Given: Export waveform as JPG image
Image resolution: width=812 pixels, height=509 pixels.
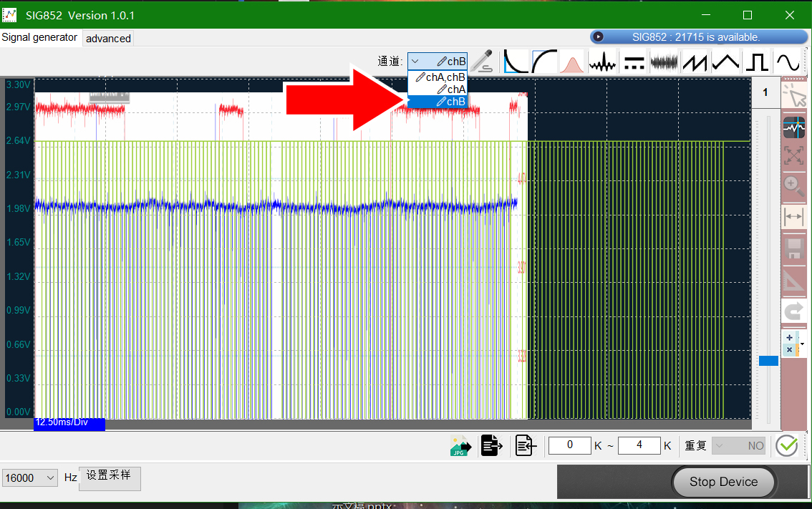Looking at the screenshot, I should 460,445.
